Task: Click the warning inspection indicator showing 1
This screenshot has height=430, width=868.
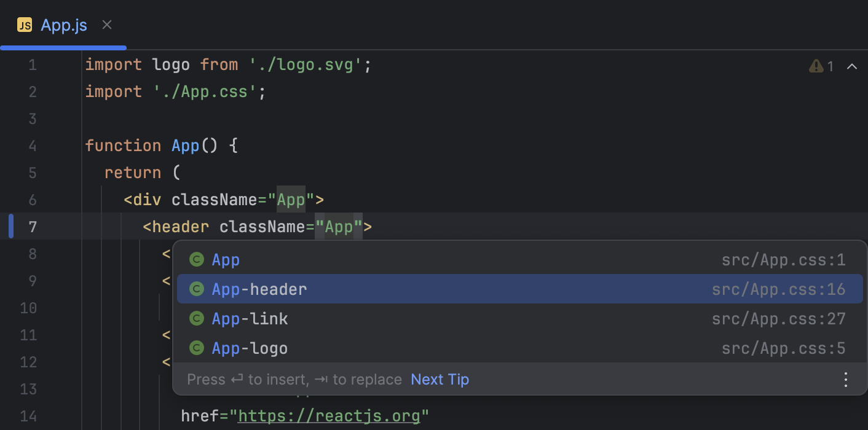Action: (822, 66)
